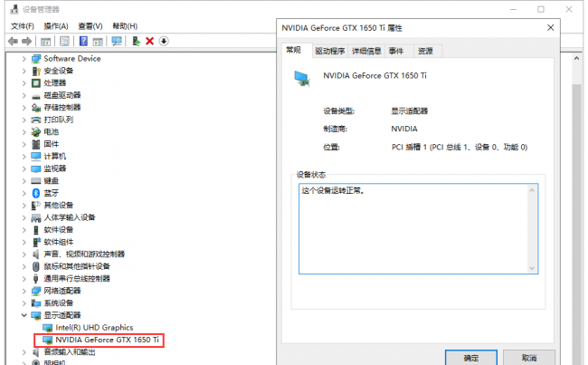Click the 确定 button
The image size is (588, 365).
tap(471, 358)
